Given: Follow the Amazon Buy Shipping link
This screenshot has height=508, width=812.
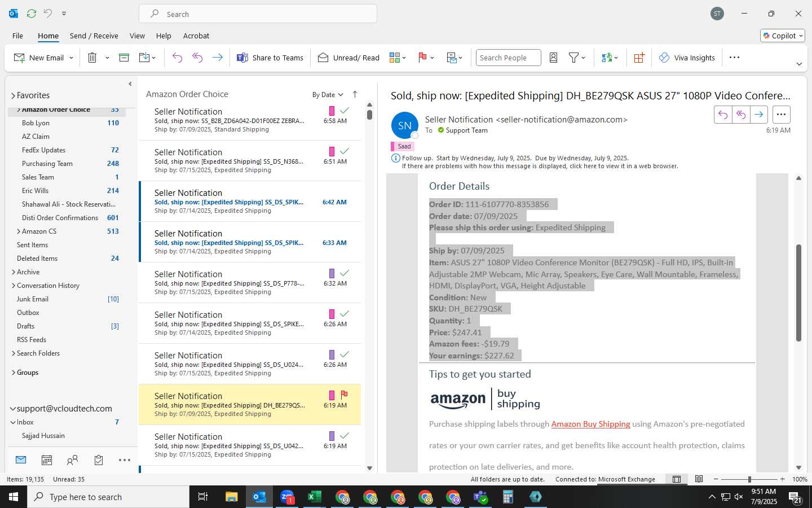Looking at the screenshot, I should pos(590,424).
